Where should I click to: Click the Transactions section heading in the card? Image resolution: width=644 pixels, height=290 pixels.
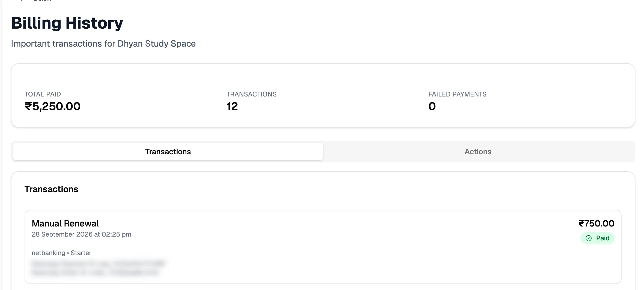[51, 189]
